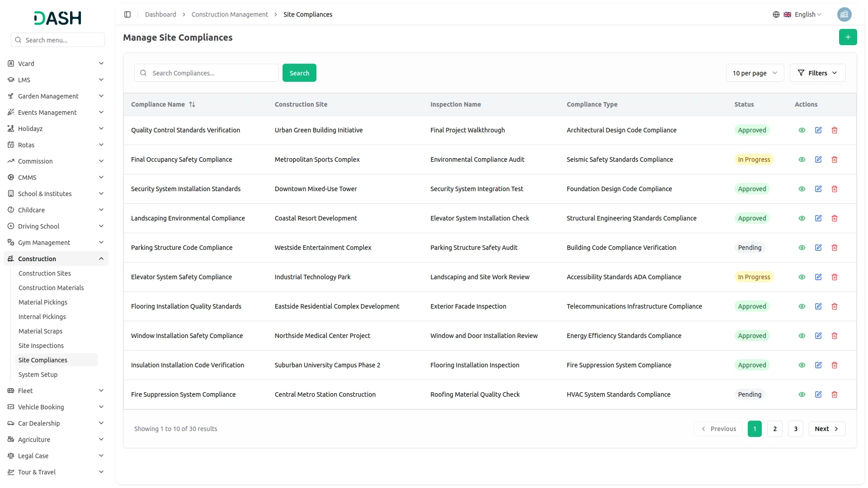
Task: Expand the Filters dropdown
Action: coord(817,73)
